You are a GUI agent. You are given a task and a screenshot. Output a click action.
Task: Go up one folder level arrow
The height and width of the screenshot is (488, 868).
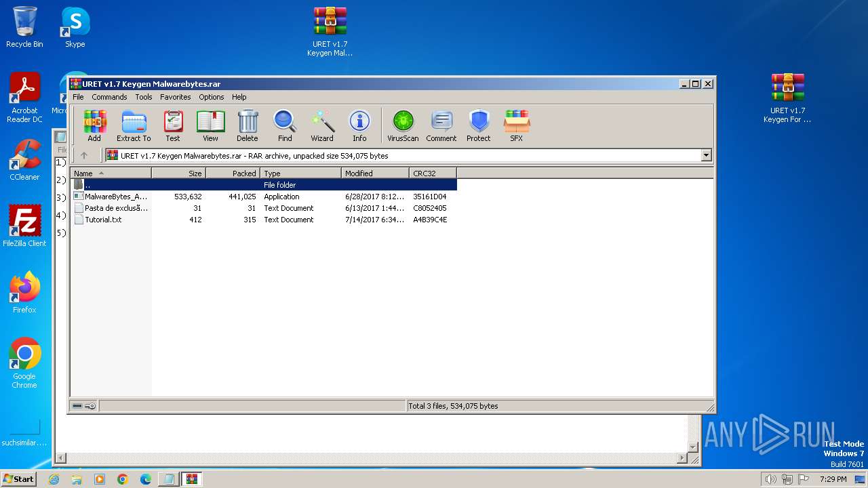click(x=84, y=155)
